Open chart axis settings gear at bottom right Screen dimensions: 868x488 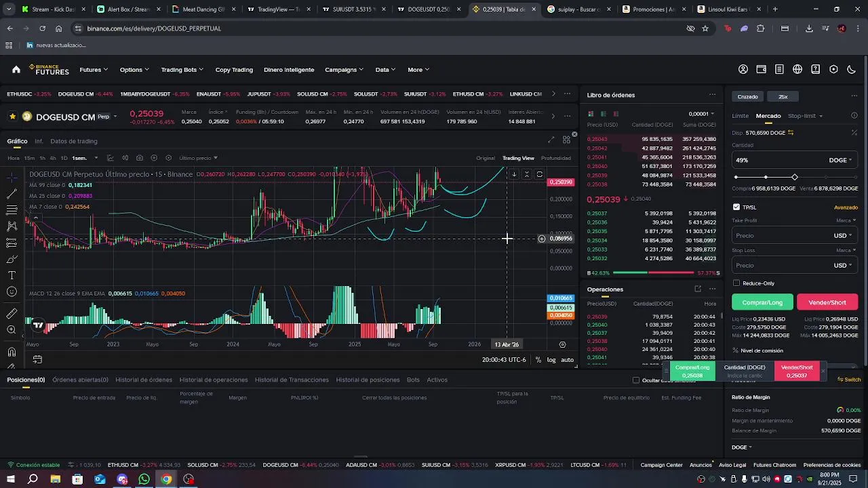[562, 344]
